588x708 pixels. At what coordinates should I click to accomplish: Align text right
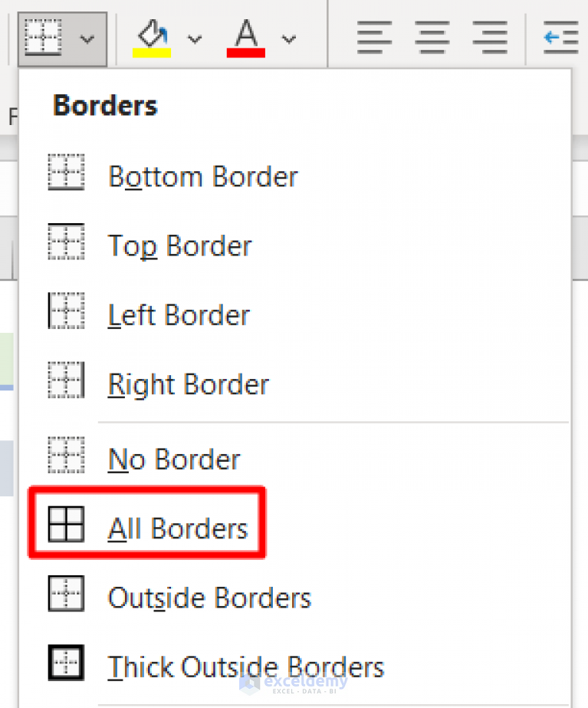click(490, 38)
